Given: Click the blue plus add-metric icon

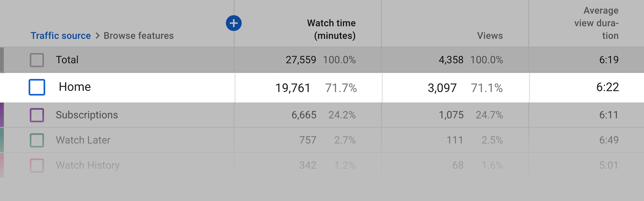Looking at the screenshot, I should (234, 23).
